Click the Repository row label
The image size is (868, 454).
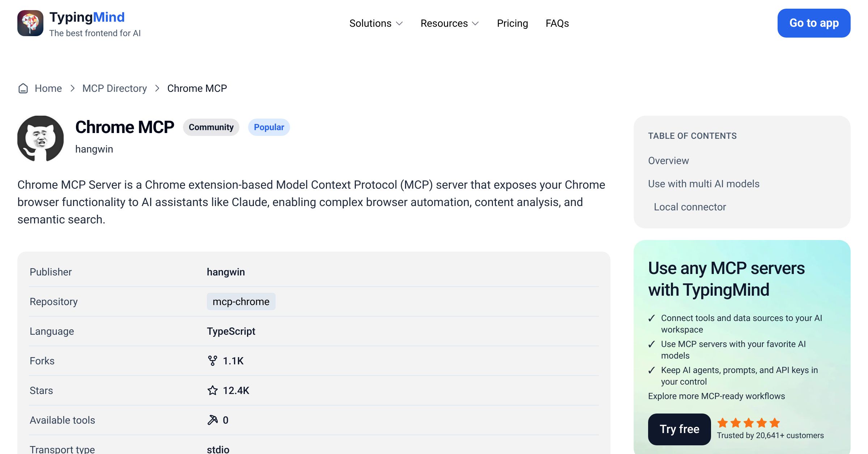54,301
